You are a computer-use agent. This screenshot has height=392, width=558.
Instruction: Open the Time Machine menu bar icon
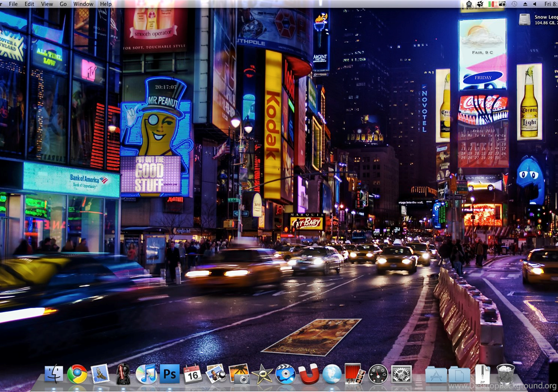(x=514, y=4)
